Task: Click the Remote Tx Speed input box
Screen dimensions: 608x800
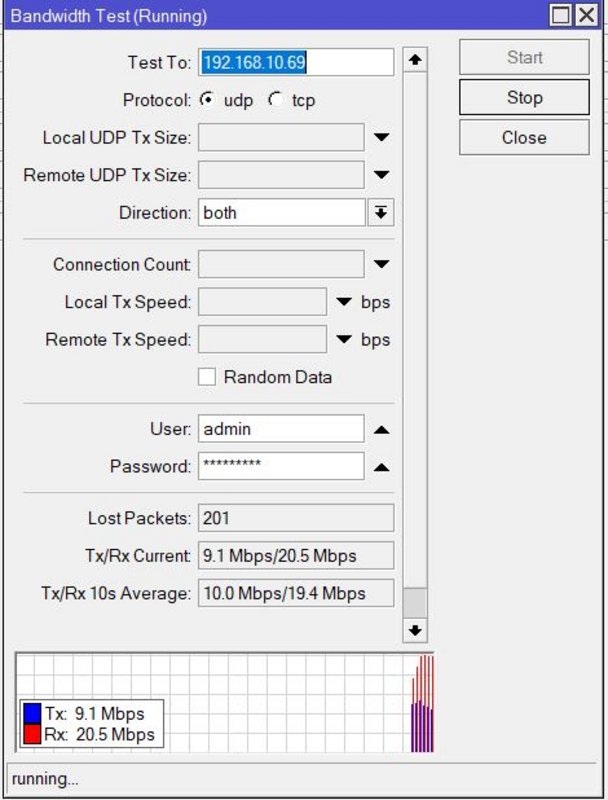Action: click(x=262, y=339)
